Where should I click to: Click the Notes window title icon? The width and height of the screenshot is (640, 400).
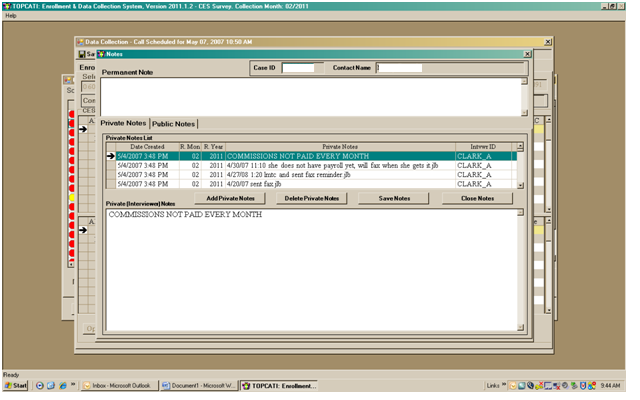click(100, 54)
